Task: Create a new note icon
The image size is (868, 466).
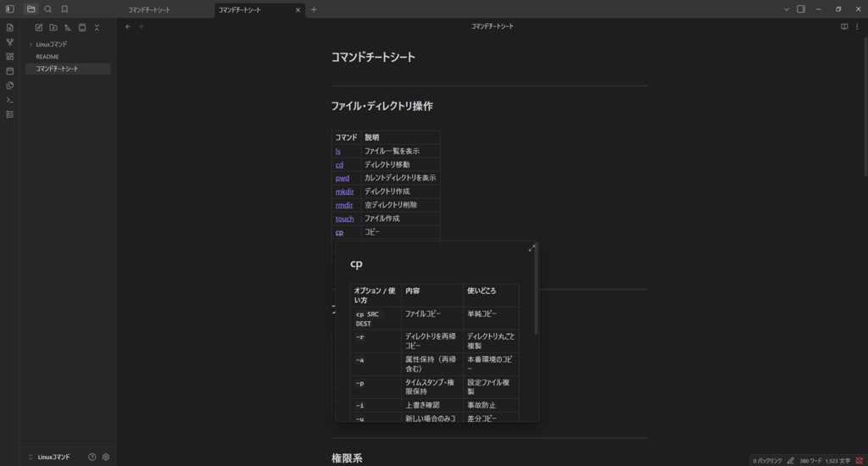Action: tap(39, 28)
